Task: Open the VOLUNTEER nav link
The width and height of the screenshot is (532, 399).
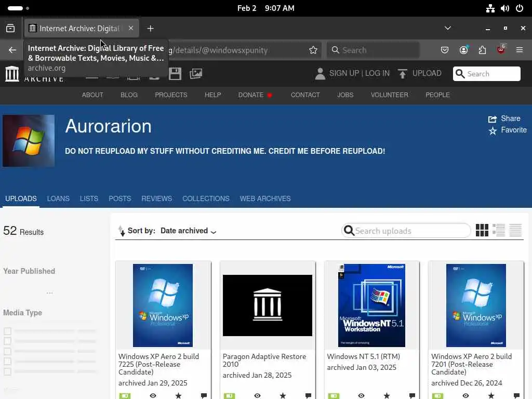Action: [390, 95]
